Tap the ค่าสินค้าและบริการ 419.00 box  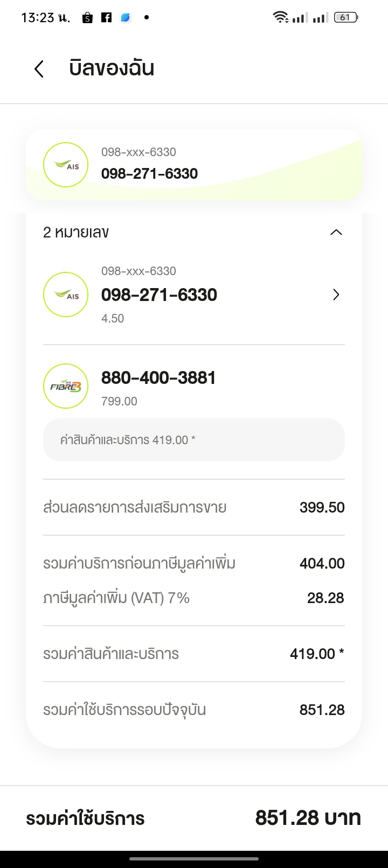[x=193, y=440]
